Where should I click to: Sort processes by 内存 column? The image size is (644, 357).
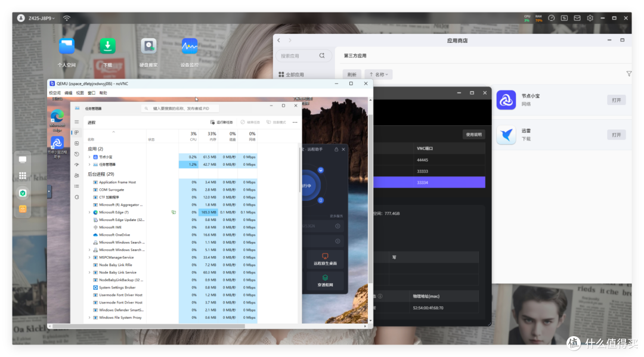(208, 136)
